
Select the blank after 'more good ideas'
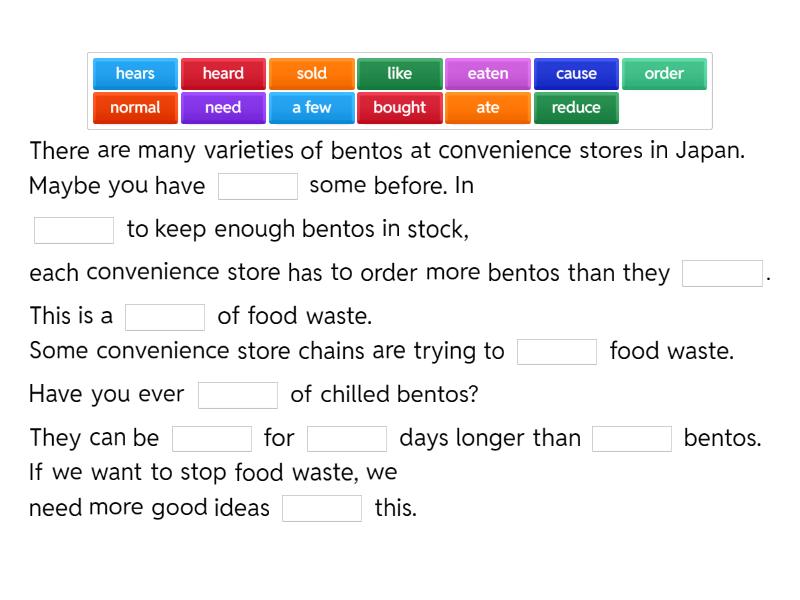click(x=322, y=508)
